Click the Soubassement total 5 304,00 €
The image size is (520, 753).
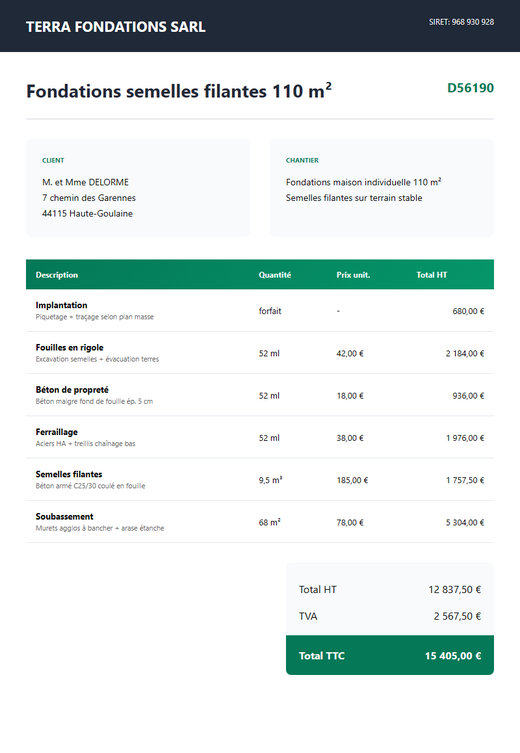pos(465,522)
